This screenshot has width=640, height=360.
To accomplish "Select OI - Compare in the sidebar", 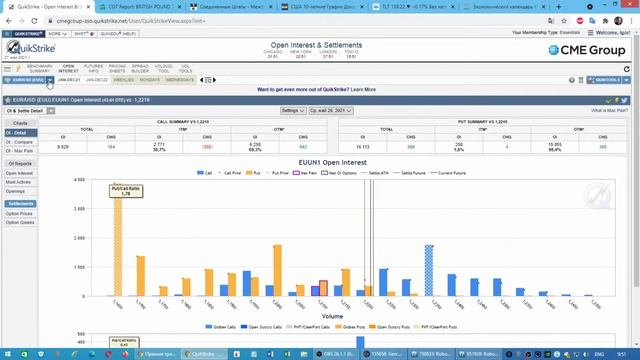I will (19, 142).
